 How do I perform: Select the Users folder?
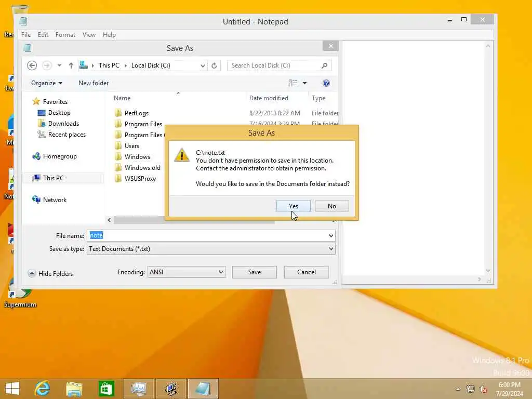point(131,146)
